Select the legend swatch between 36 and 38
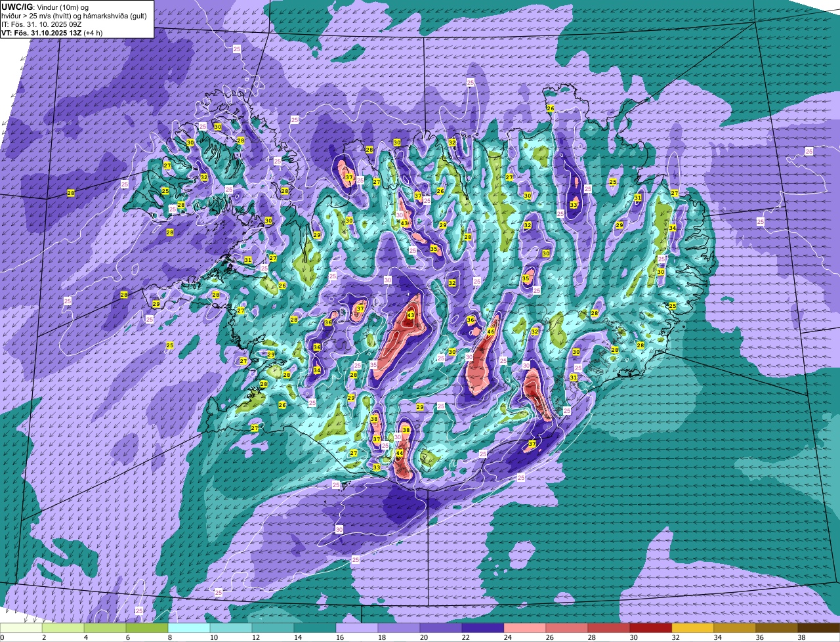 click(x=777, y=628)
